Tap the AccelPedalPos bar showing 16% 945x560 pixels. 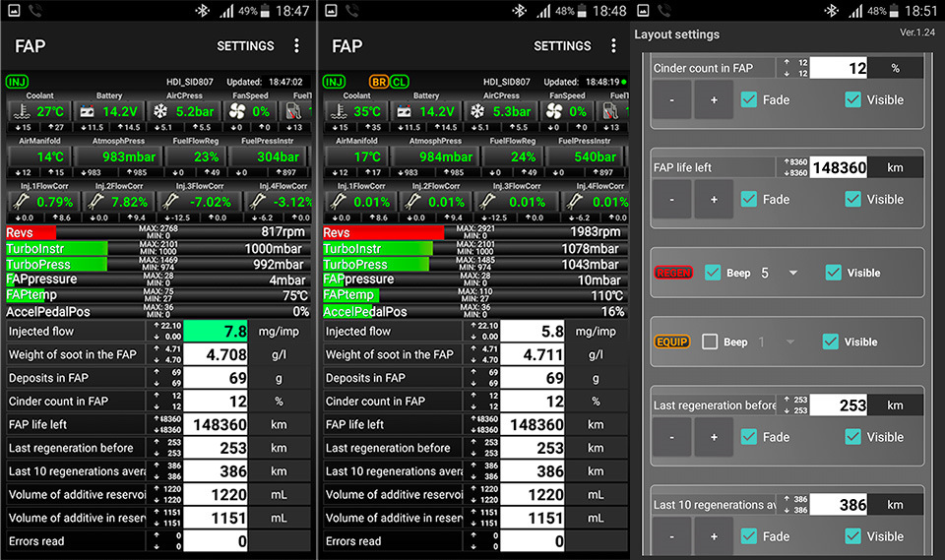474,311
